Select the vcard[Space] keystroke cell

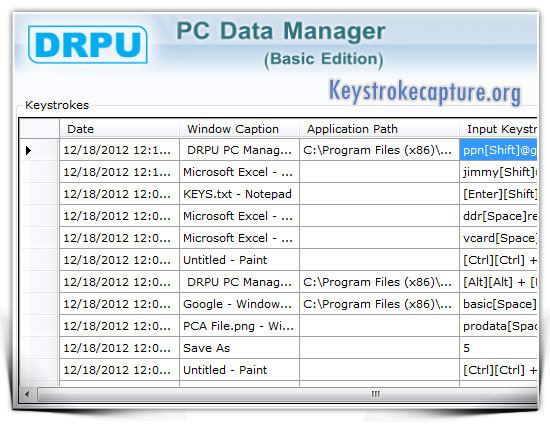pos(498,238)
